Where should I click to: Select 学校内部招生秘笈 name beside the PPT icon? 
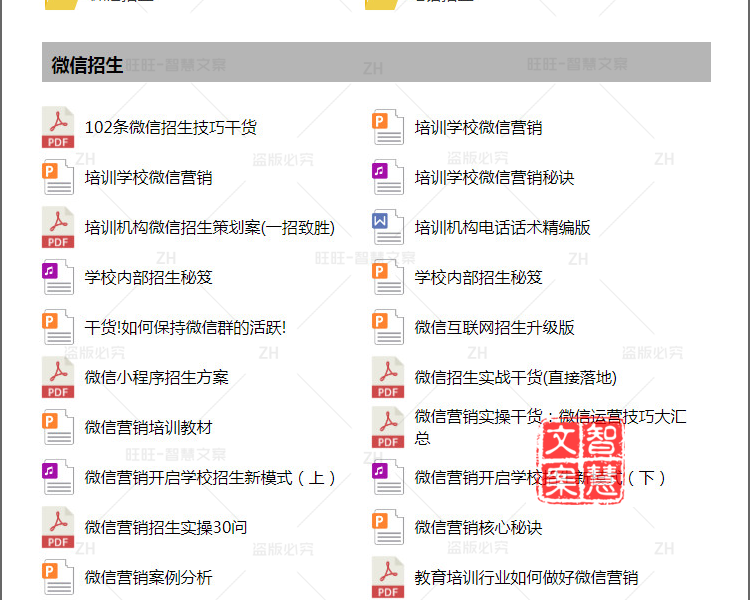pos(478,277)
